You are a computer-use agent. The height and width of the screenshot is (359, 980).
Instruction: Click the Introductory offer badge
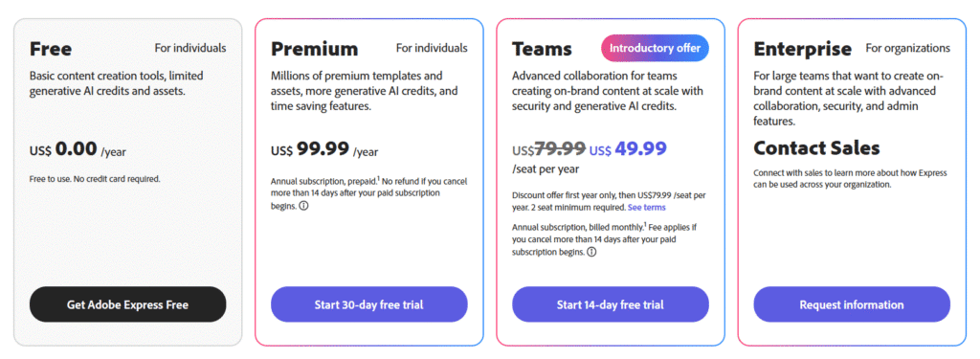pyautogui.click(x=655, y=48)
